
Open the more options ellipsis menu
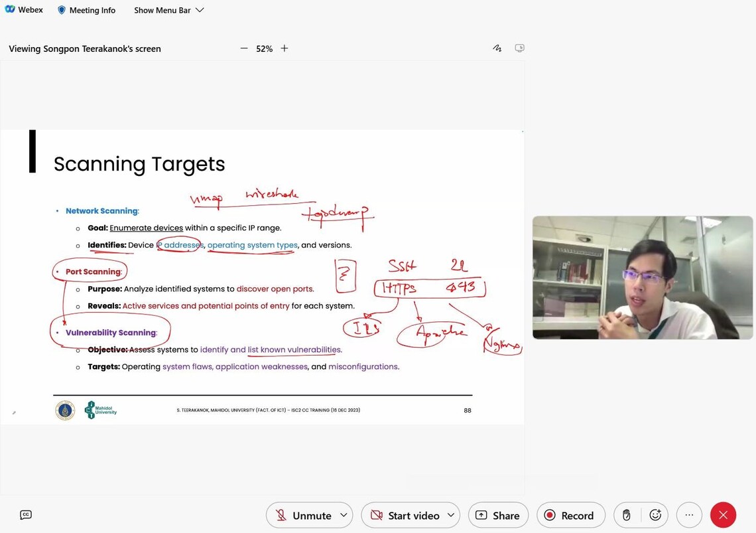pos(689,515)
